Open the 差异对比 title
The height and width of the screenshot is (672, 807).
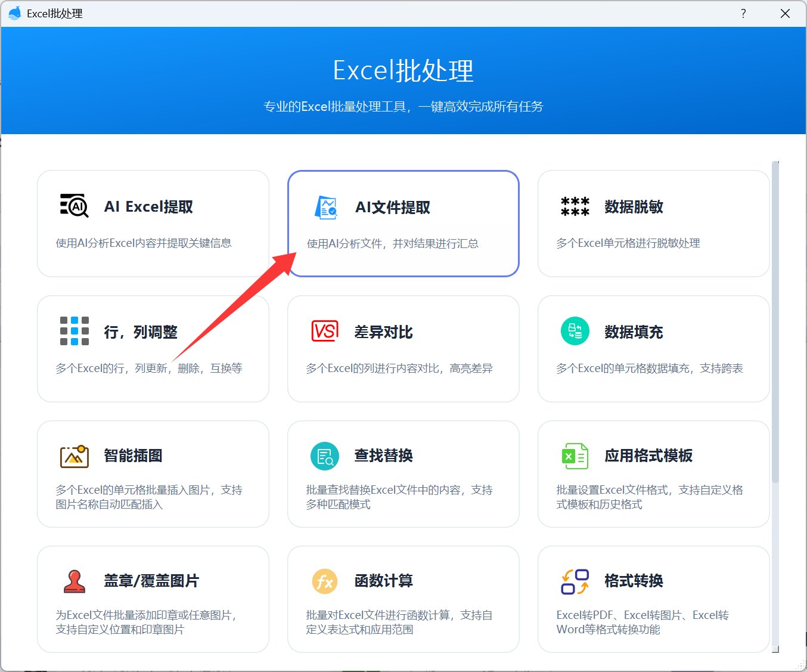pos(383,332)
